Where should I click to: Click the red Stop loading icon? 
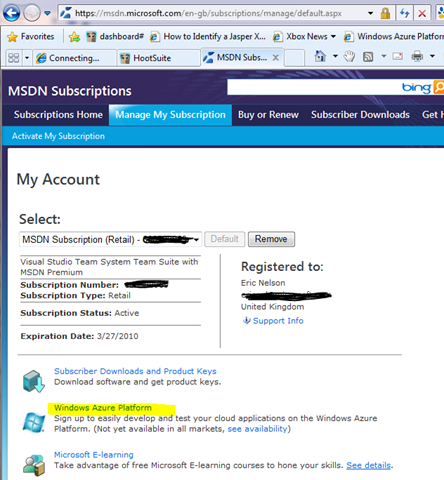(422, 13)
